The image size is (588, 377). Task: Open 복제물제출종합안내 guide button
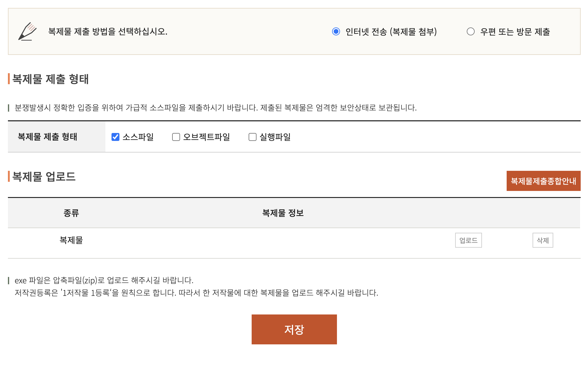click(543, 181)
